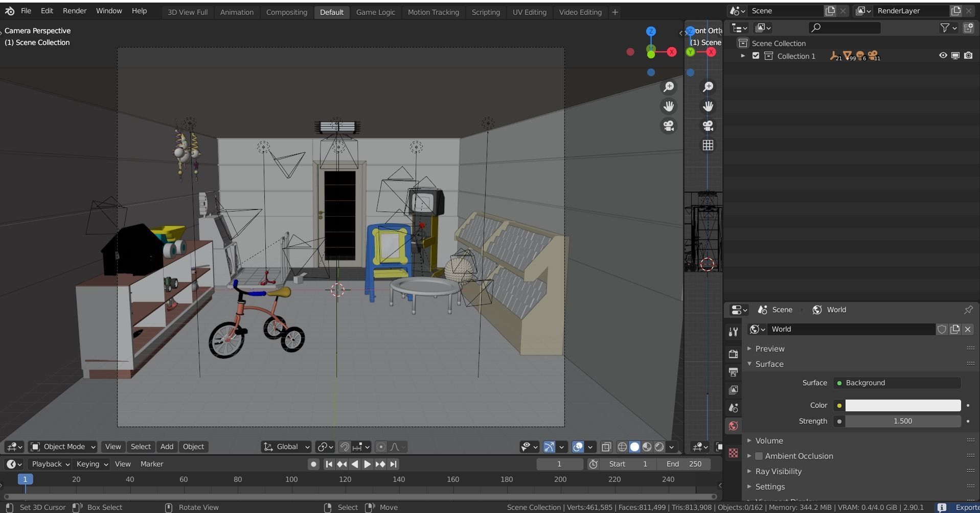Toggle use preview range stopwatch
Viewport: 980px width, 513px height.
tap(593, 464)
